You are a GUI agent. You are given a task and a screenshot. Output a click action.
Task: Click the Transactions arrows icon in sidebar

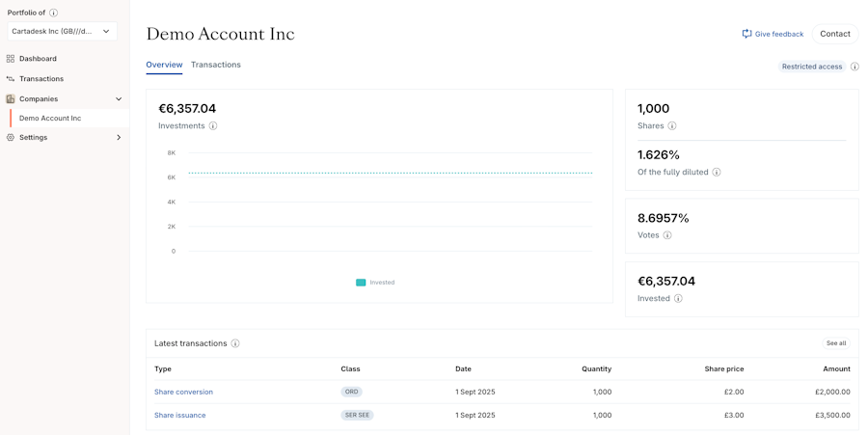[x=11, y=79]
